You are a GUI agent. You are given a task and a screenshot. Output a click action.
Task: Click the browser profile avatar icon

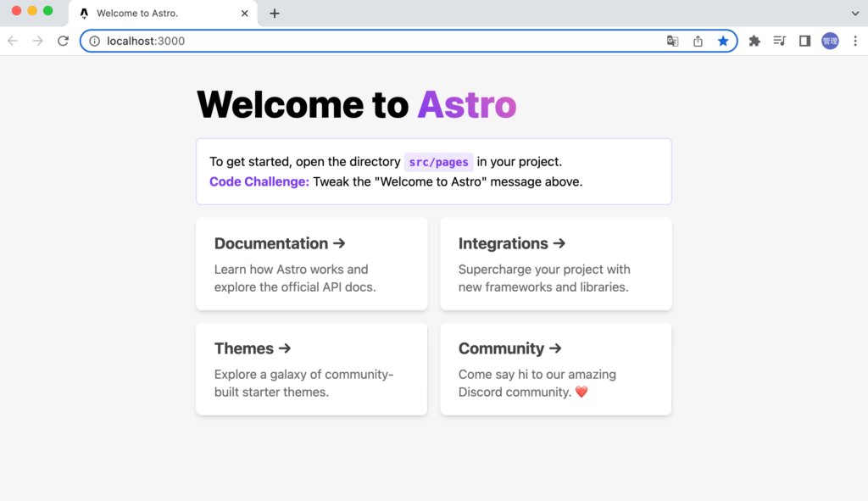point(829,40)
